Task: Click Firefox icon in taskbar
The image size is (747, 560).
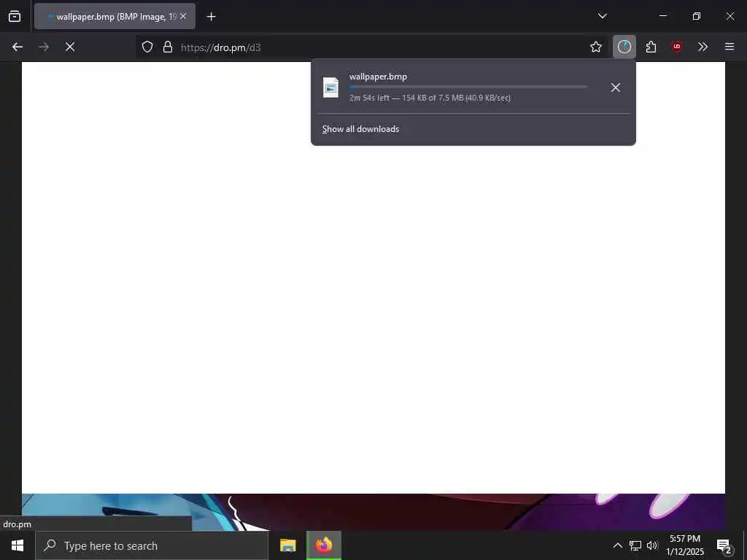Action: pos(323,545)
